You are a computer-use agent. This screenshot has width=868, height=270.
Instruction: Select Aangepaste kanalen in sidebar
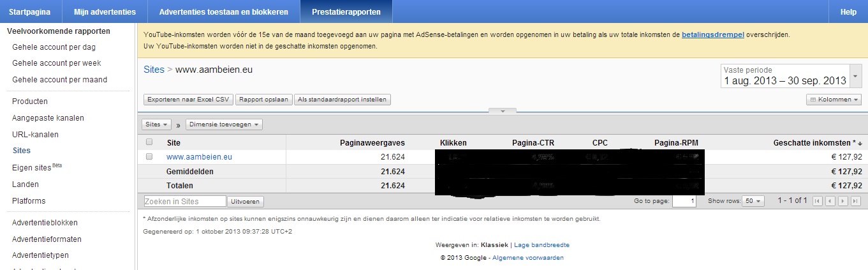48,118
